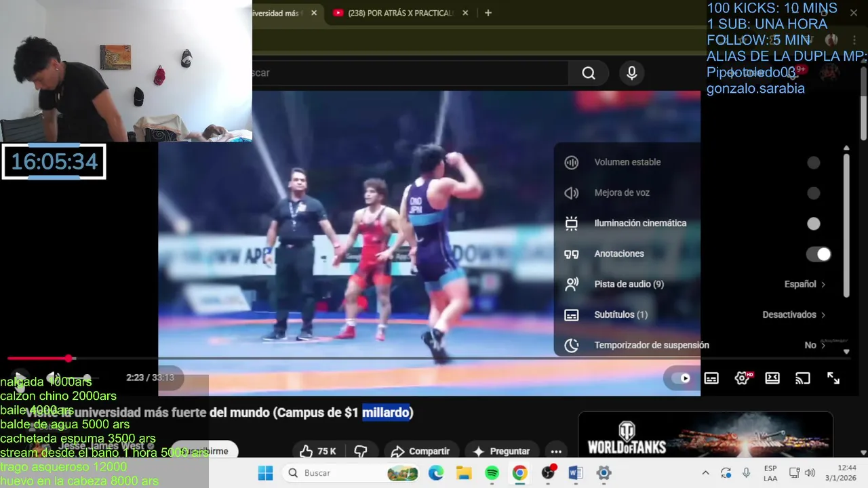
Task: Click the taskbar Buscar search box
Action: [350, 472]
